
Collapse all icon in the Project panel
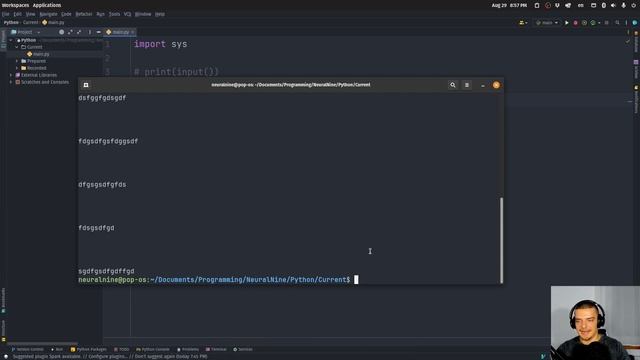79,32
